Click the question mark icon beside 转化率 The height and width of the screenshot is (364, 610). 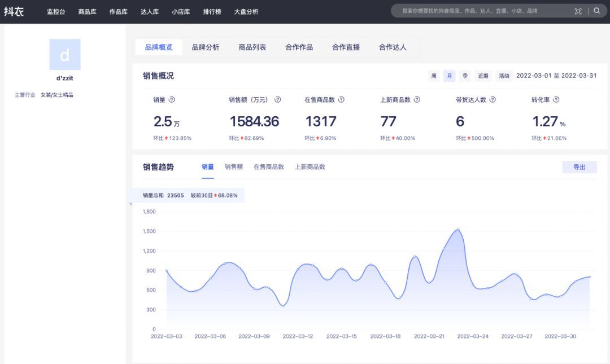pos(557,99)
